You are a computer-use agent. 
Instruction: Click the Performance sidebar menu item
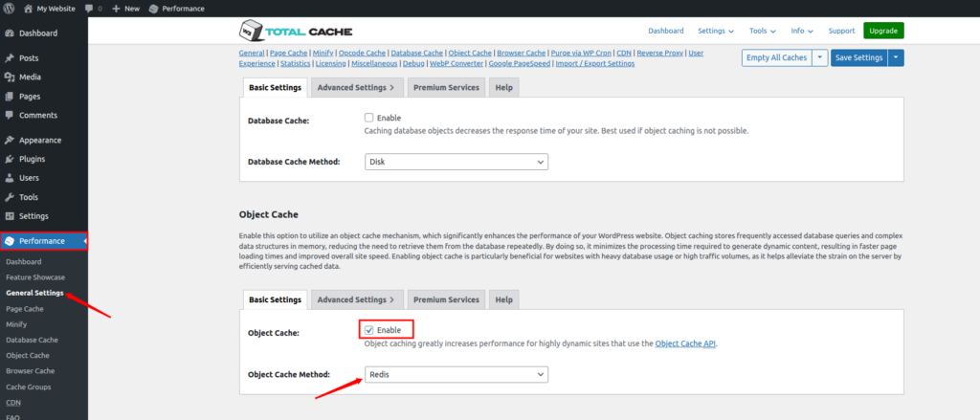(x=44, y=241)
